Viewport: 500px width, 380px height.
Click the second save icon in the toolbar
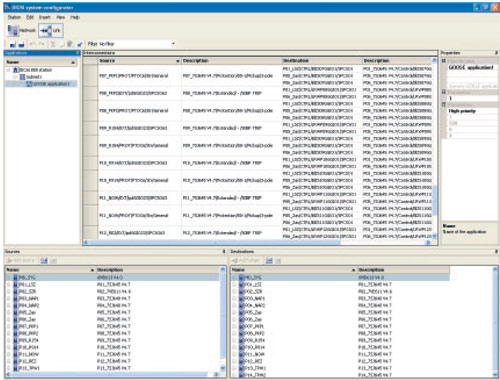click(21, 44)
